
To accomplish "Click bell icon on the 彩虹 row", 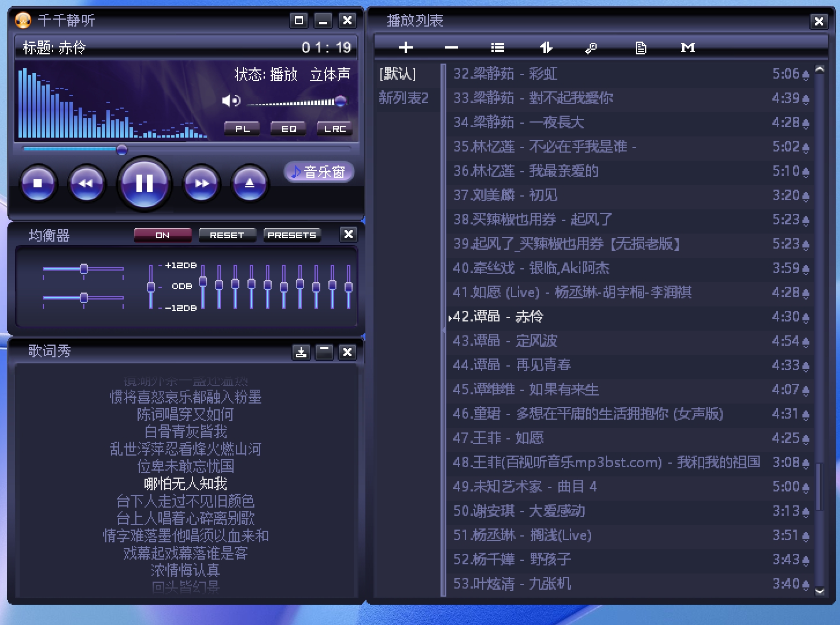I will point(806,75).
